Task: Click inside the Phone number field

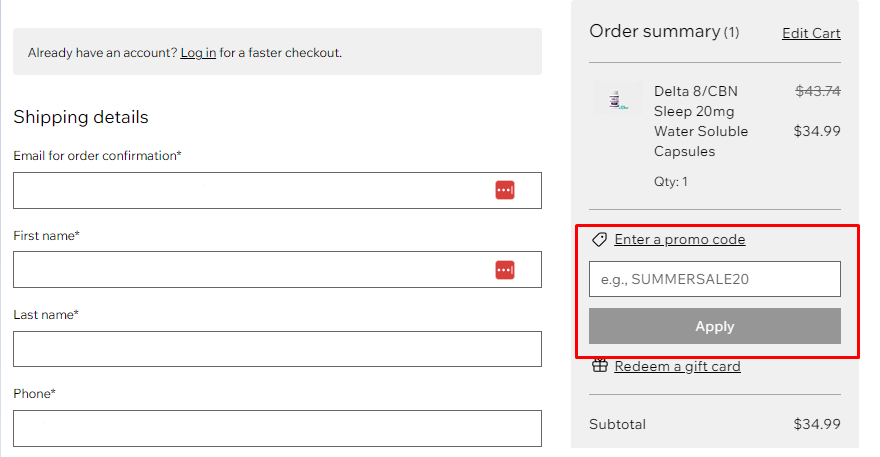Action: (x=277, y=428)
